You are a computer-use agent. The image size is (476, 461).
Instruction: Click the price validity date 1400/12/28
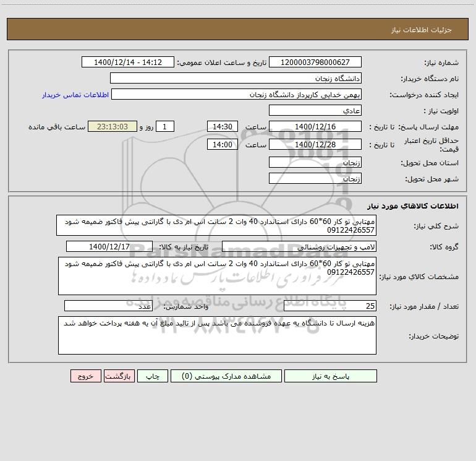tap(315, 144)
